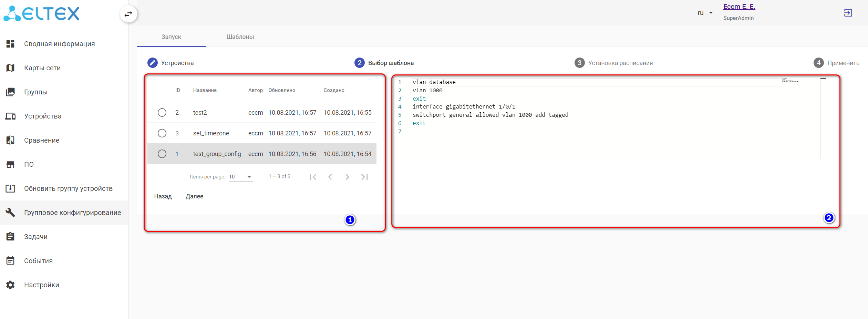Click the images icon beside Группы
This screenshot has width=868, height=319.
[10, 92]
